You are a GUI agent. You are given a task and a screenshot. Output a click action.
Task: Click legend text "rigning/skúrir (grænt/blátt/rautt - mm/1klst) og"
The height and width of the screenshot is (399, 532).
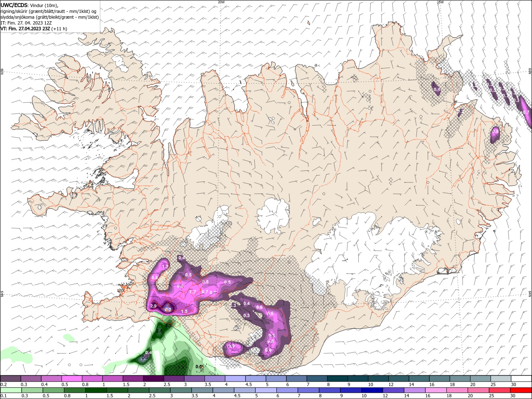[49, 11]
